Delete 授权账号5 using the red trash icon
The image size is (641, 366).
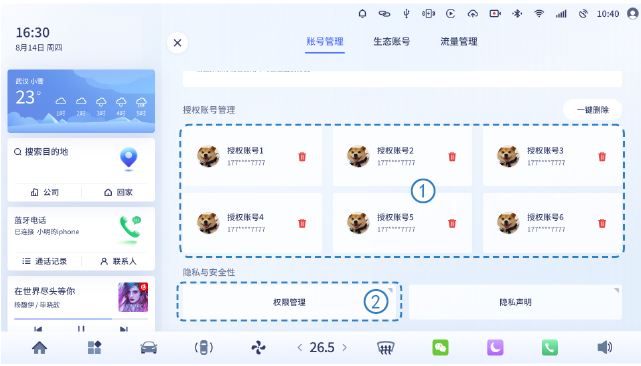452,223
